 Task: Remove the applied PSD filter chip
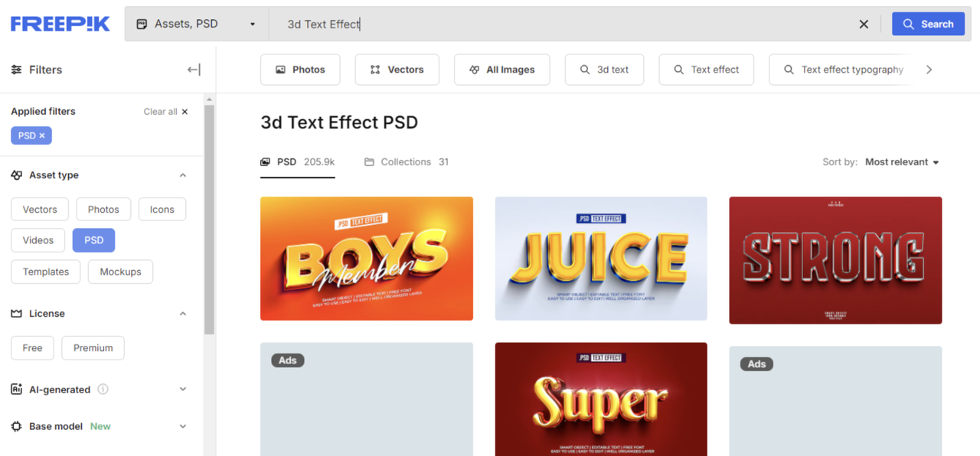click(42, 135)
